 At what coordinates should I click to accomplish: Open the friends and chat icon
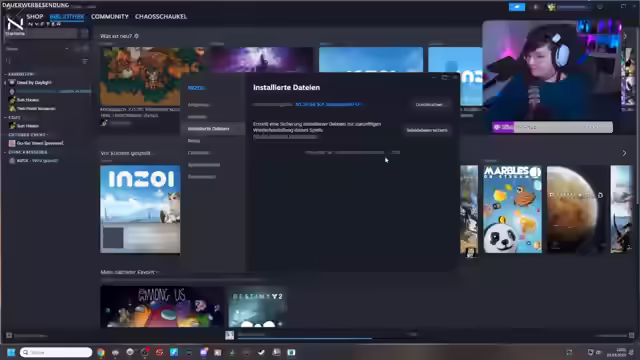click(x=631, y=336)
